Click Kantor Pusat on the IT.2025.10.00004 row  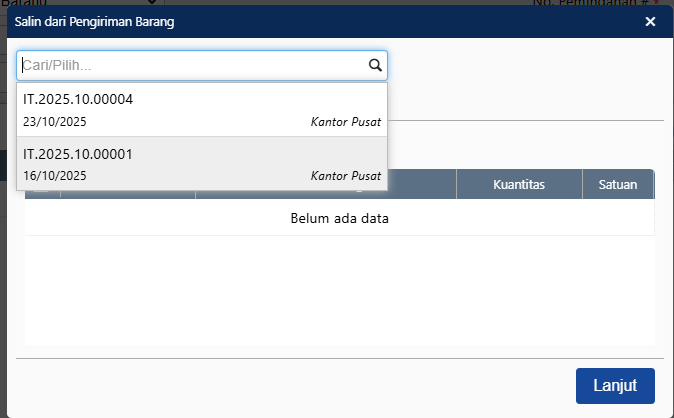(345, 122)
